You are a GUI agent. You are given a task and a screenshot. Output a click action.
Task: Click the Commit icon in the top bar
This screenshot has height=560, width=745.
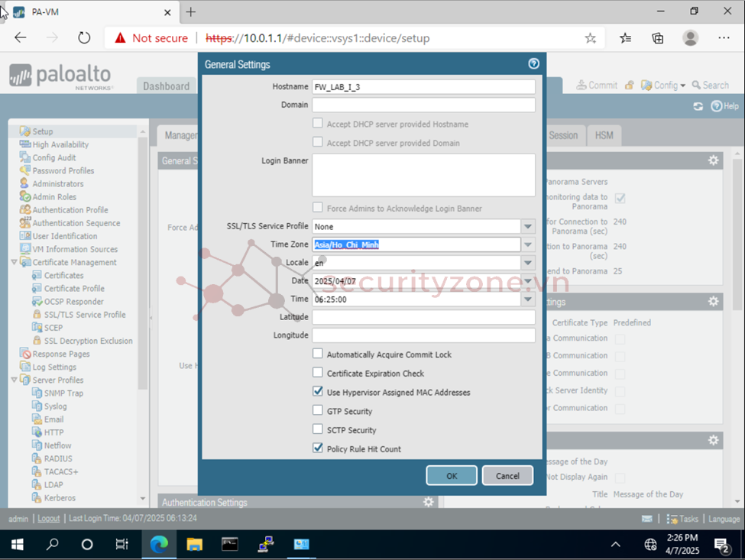coord(581,86)
